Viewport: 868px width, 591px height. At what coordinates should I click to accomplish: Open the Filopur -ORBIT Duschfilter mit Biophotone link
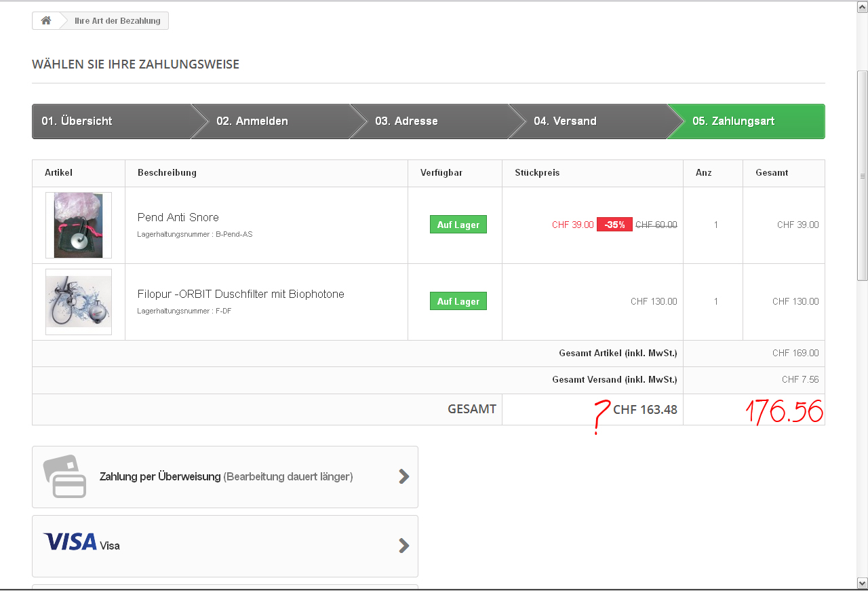[x=241, y=294]
